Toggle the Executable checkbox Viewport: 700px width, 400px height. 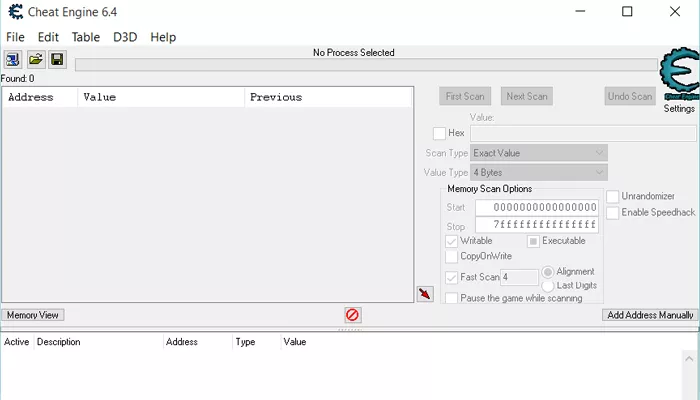pos(533,241)
